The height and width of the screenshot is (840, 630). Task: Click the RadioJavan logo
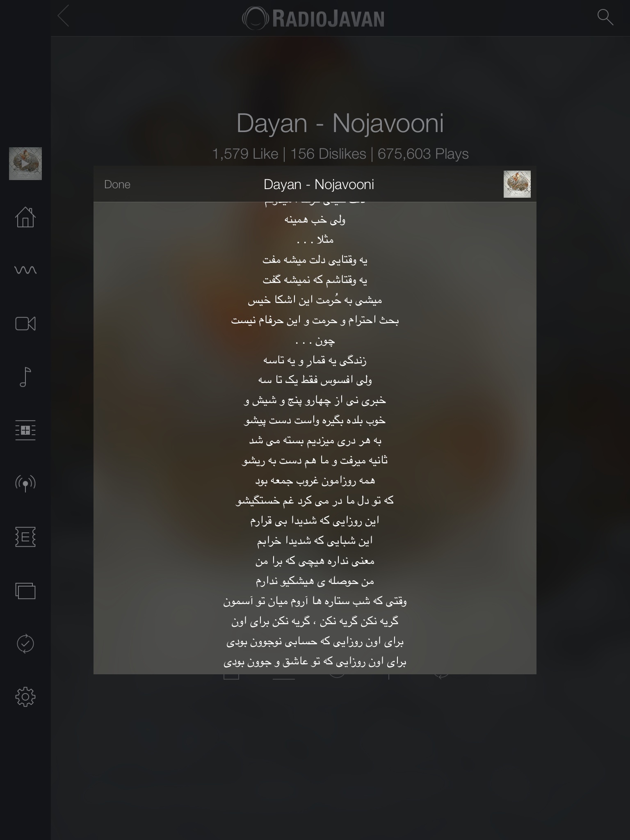pos(313,18)
